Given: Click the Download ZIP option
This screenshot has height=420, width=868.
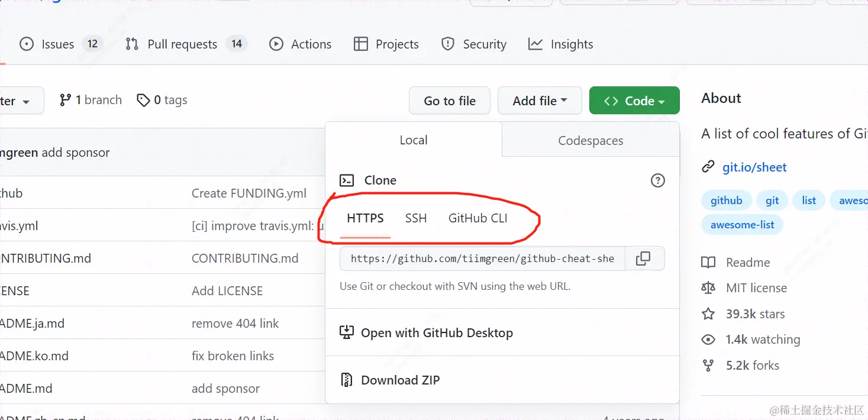Looking at the screenshot, I should point(502,380).
